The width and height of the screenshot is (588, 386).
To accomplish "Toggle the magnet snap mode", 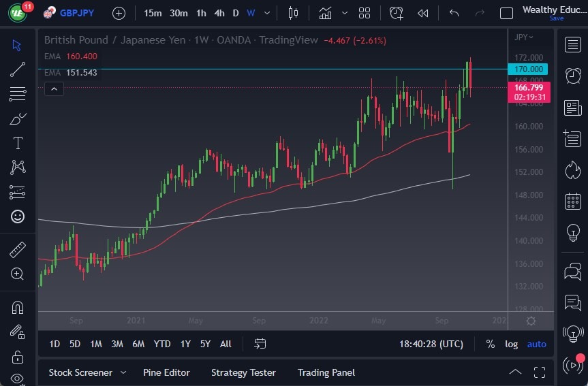I will [x=18, y=307].
